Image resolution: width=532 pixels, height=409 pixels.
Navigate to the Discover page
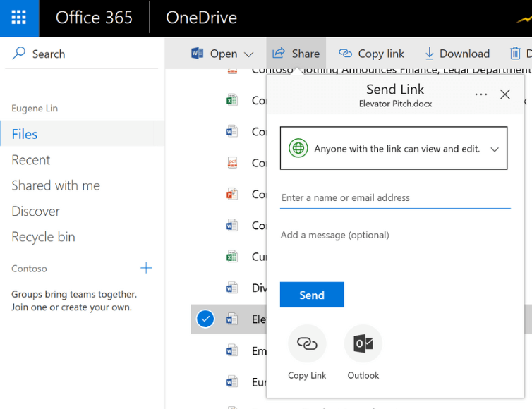tap(36, 212)
